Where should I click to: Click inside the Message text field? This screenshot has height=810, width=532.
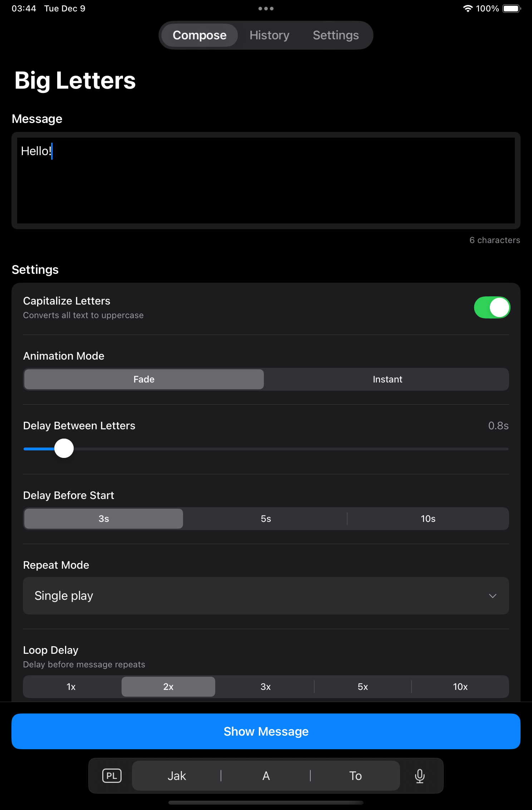(266, 181)
